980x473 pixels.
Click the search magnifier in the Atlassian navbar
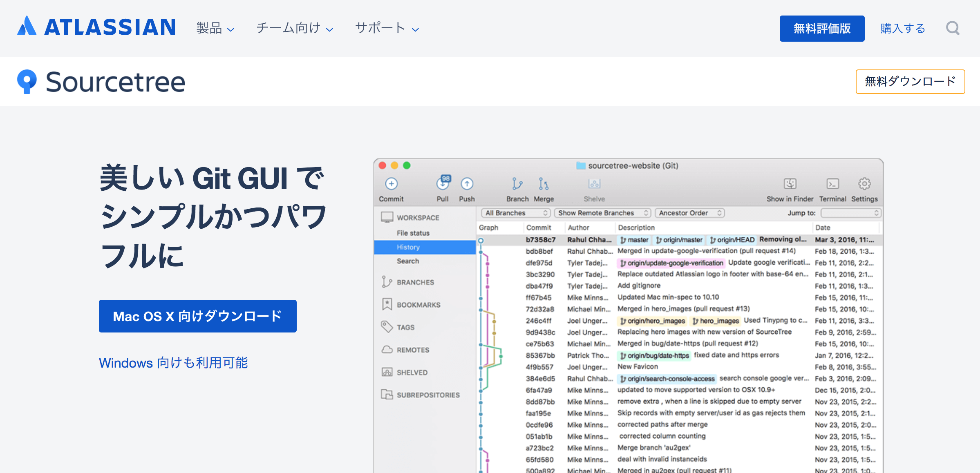[953, 28]
